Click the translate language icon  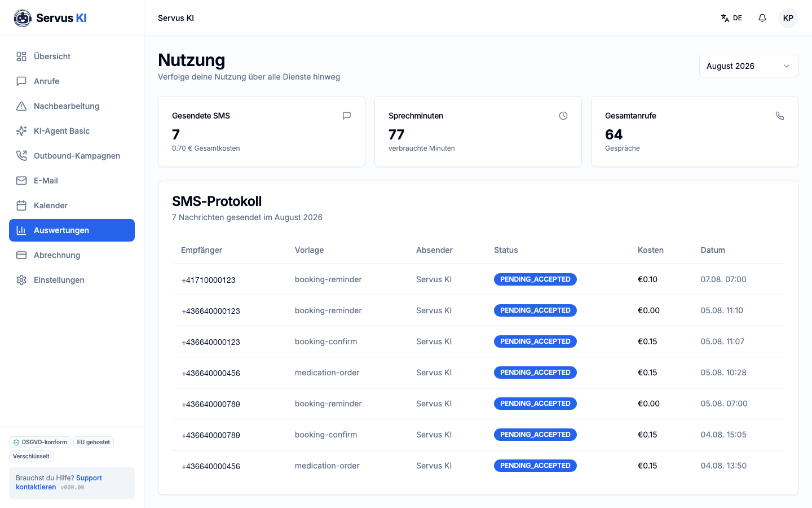[x=725, y=18]
